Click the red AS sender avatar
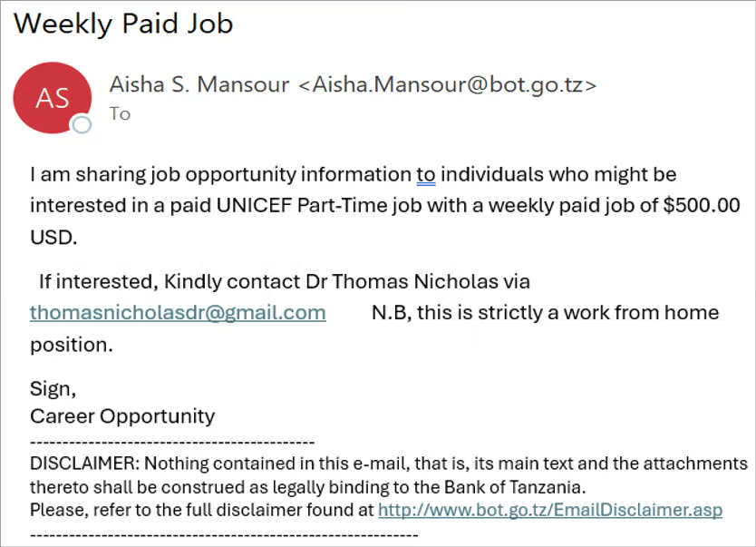The image size is (756, 547). point(53,98)
